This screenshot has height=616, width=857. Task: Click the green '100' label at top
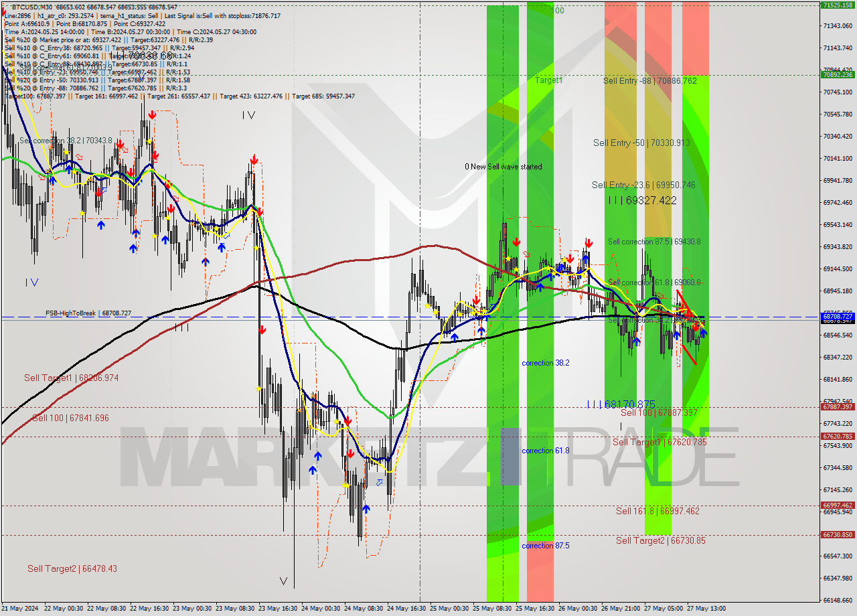[558, 11]
